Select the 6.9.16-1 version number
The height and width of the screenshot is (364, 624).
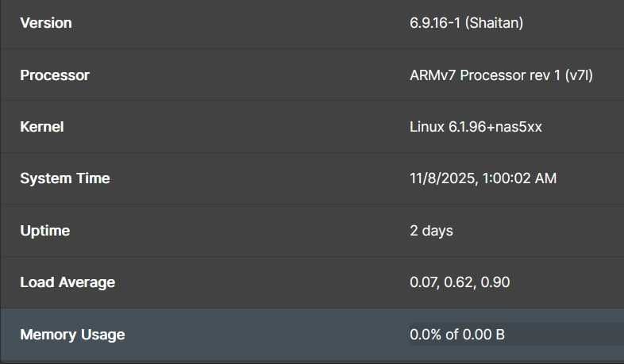436,23
